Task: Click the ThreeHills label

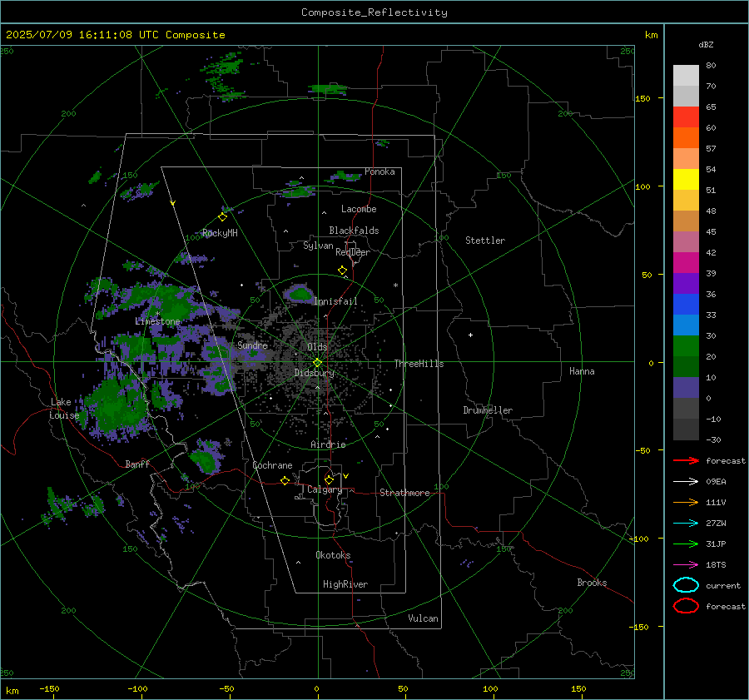Action: coord(419,364)
